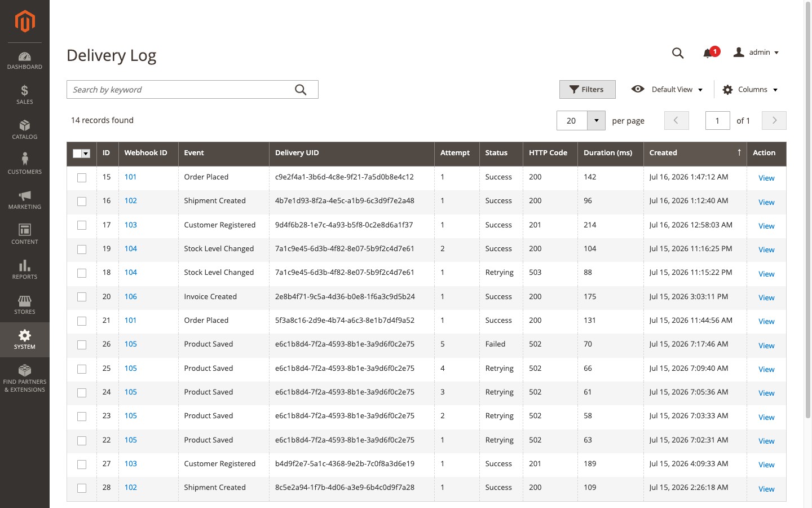Screen dimensions: 812x508
Task: Open the Dashboard sidebar icon
Action: [x=25, y=60]
